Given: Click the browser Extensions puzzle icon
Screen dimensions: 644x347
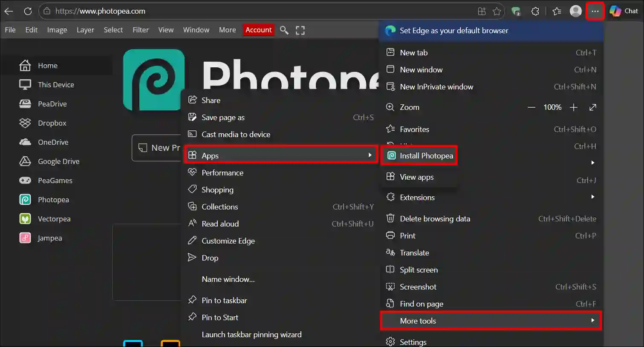Looking at the screenshot, I should tap(535, 11).
